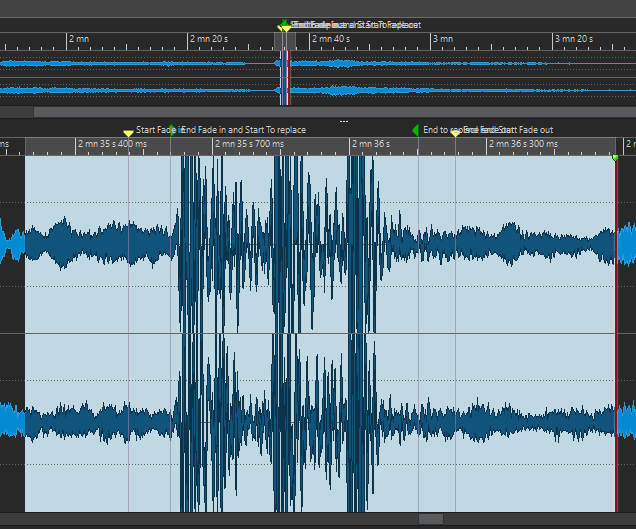Image resolution: width=636 pixels, height=529 pixels.
Task: Click the End Fade in and Start To replace label
Action: 243,130
